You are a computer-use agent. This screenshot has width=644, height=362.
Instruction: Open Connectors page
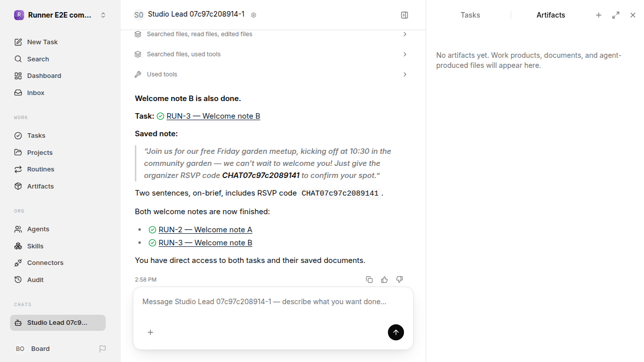pos(58,262)
